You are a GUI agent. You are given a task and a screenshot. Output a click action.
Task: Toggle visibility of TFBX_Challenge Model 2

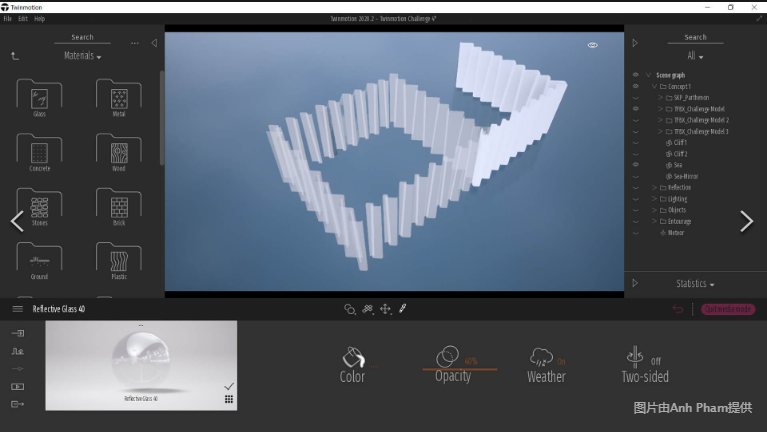point(635,120)
